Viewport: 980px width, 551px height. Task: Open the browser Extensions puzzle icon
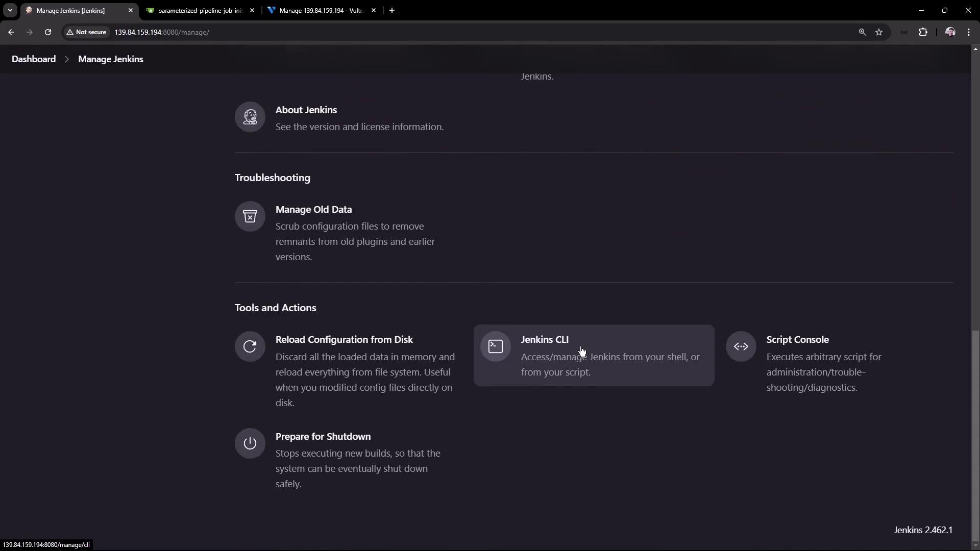coord(923,32)
